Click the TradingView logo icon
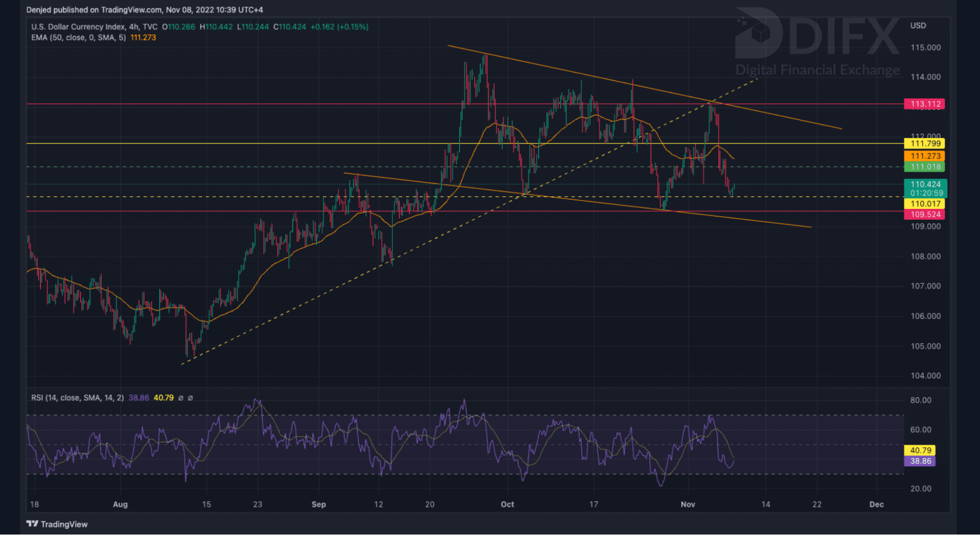This screenshot has height=535, width=980. click(x=32, y=524)
